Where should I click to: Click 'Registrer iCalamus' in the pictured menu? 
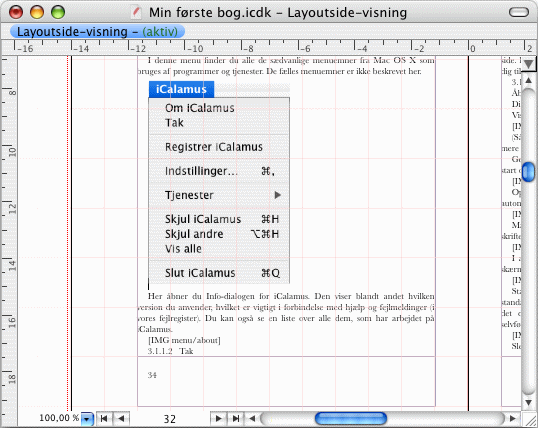pyautogui.click(x=214, y=147)
